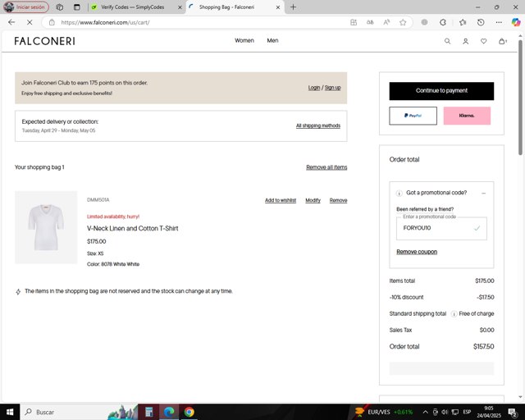Viewport: 525px width, 420px height.
Task: Click the info icon beside promotional code
Action: (399, 193)
